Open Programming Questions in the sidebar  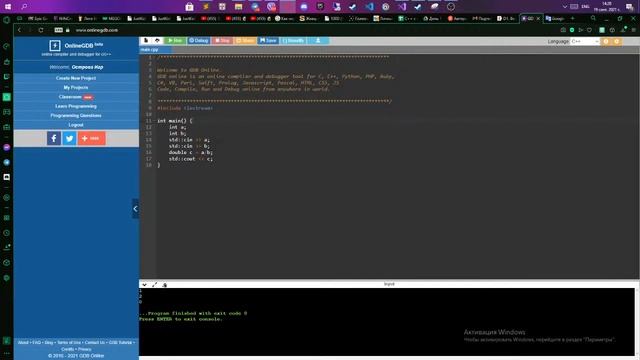click(76, 116)
